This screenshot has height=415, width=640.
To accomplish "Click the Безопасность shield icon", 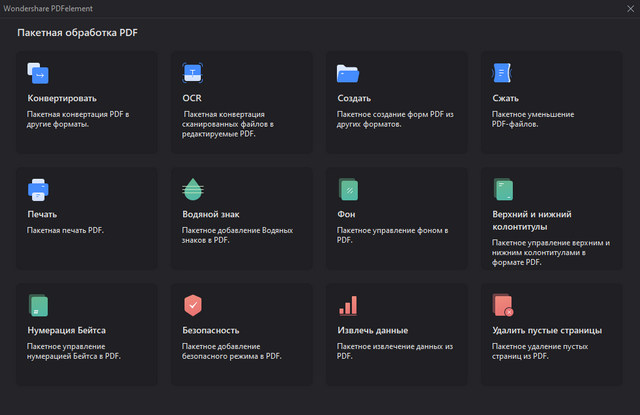I will point(193,305).
